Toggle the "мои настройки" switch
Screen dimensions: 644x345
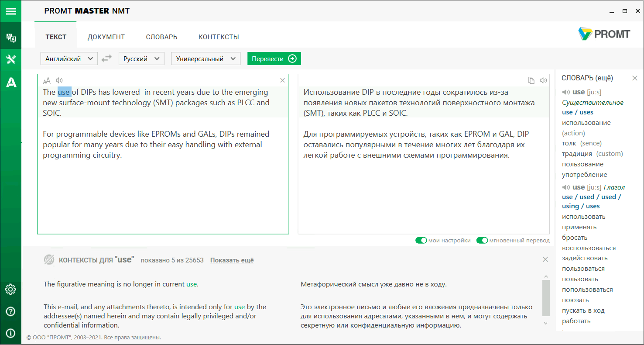(421, 240)
